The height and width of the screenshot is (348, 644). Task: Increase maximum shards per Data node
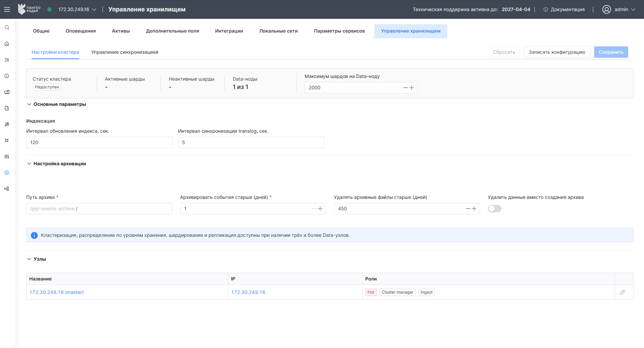(x=412, y=88)
